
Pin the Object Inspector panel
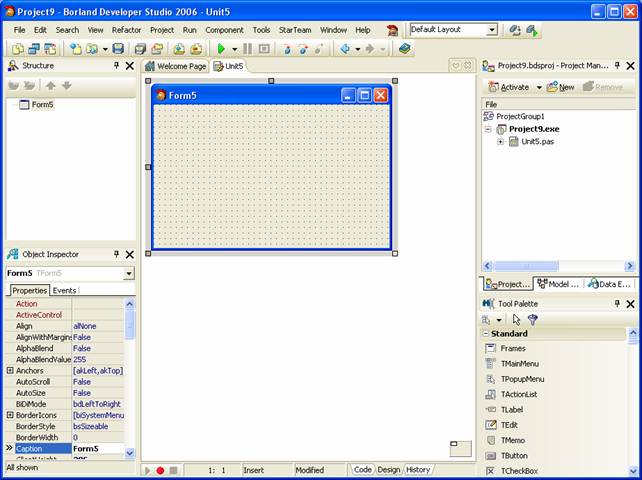click(116, 254)
